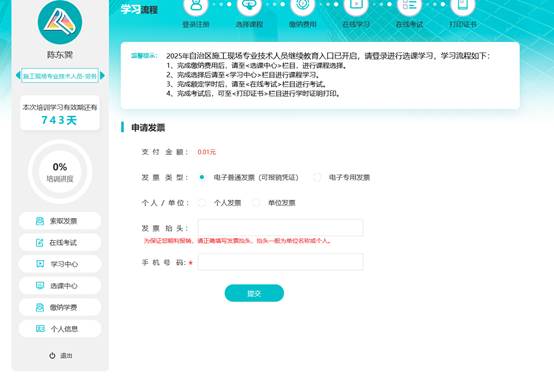Screen dimensions: 554x381
Task: Click the 学习流程 heading
Action: (139, 10)
